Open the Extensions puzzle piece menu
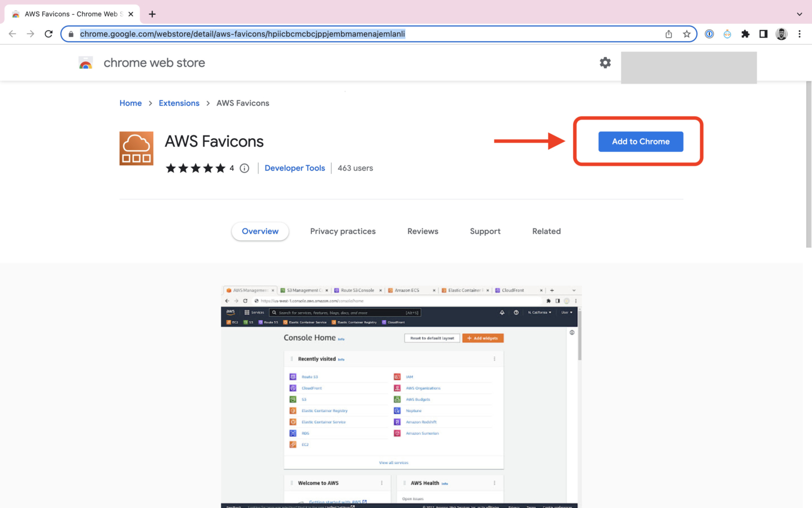Image resolution: width=812 pixels, height=508 pixels. click(745, 33)
